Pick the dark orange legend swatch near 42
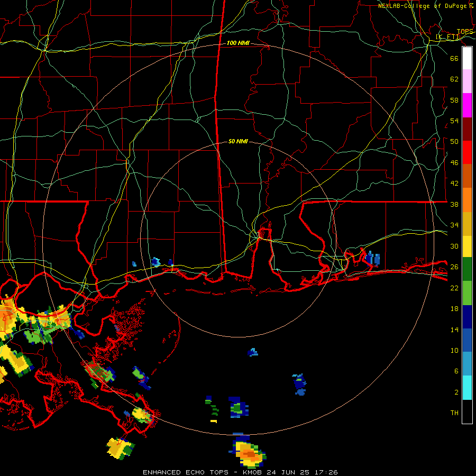 click(467, 176)
